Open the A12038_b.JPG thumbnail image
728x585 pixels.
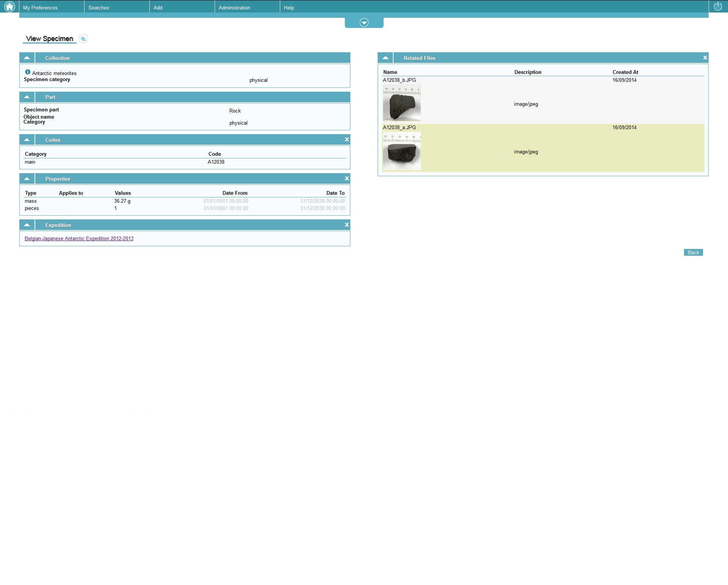click(x=402, y=103)
